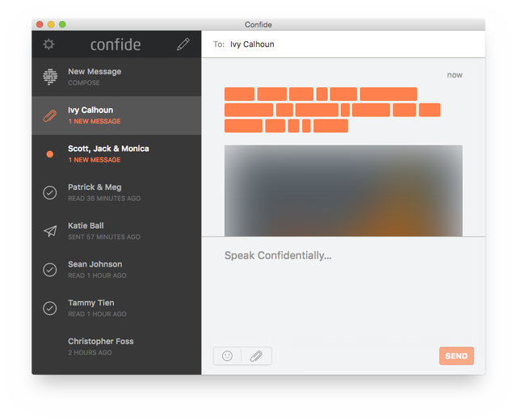Click the Speak Confidentially text field
Image resolution: width=517 pixels, height=420 pixels.
coord(343,290)
